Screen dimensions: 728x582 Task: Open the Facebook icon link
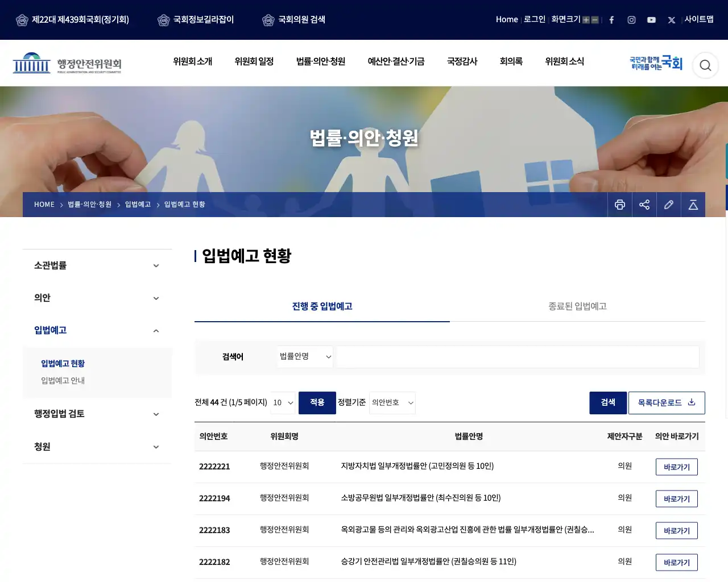[611, 20]
